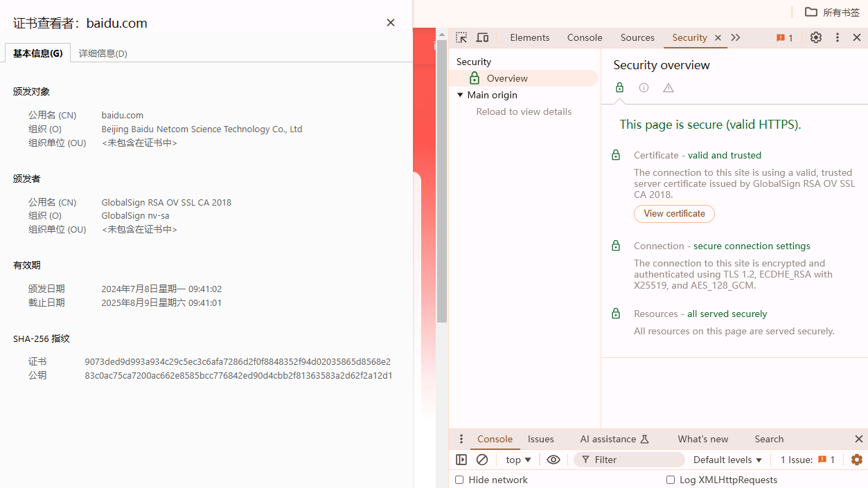This screenshot has width=868, height=488.
Task: Click the issuer name GlobalSign RSA OV SSL CA 2018
Action: pyautogui.click(x=166, y=202)
